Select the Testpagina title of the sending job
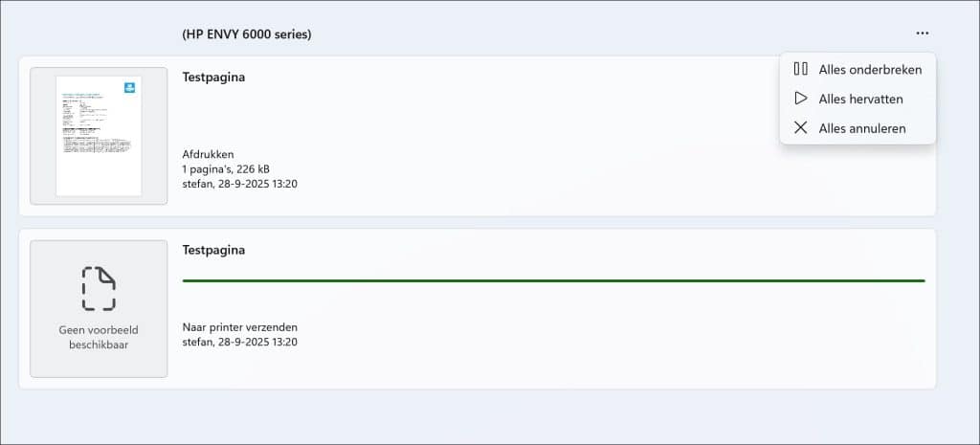This screenshot has width=980, height=445. [x=213, y=250]
